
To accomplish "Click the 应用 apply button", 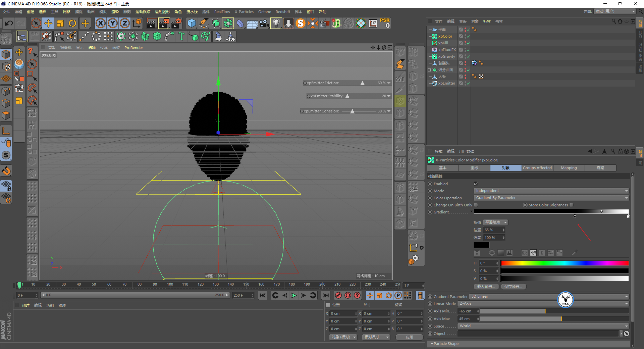I will 409,337.
